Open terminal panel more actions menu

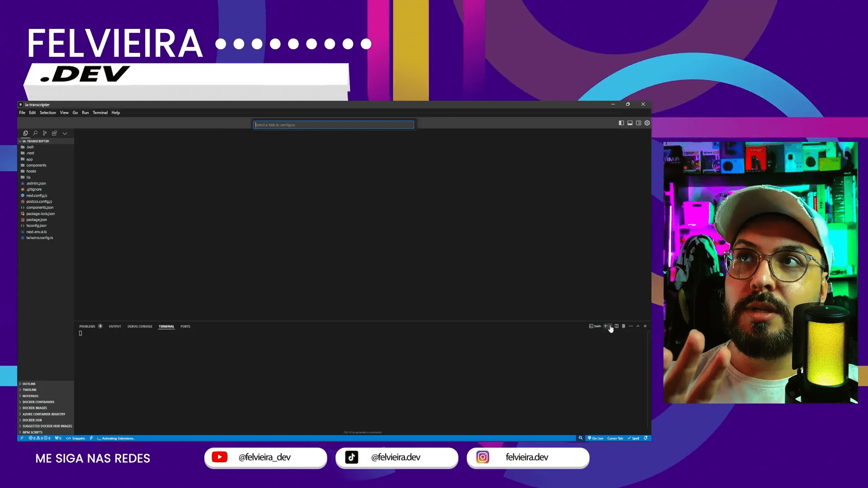(631, 326)
